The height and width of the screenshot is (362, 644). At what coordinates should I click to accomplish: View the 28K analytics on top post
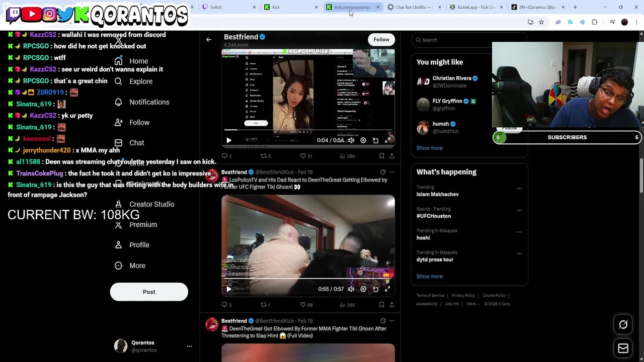[x=347, y=156]
